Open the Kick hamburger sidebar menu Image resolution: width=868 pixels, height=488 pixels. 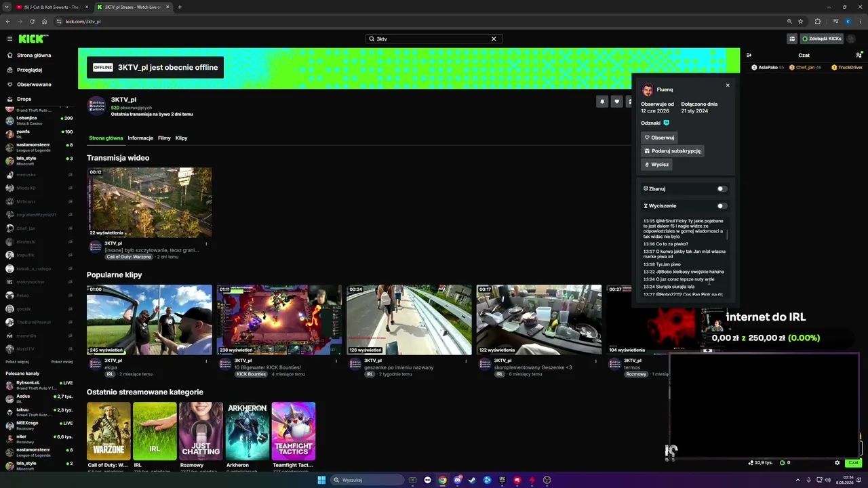pyautogui.click(x=9, y=39)
